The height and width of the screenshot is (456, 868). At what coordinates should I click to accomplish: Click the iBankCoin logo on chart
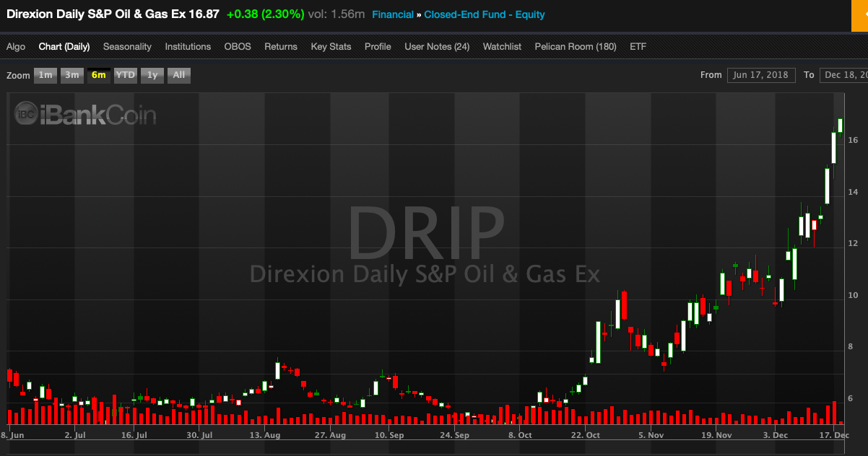[x=85, y=114]
